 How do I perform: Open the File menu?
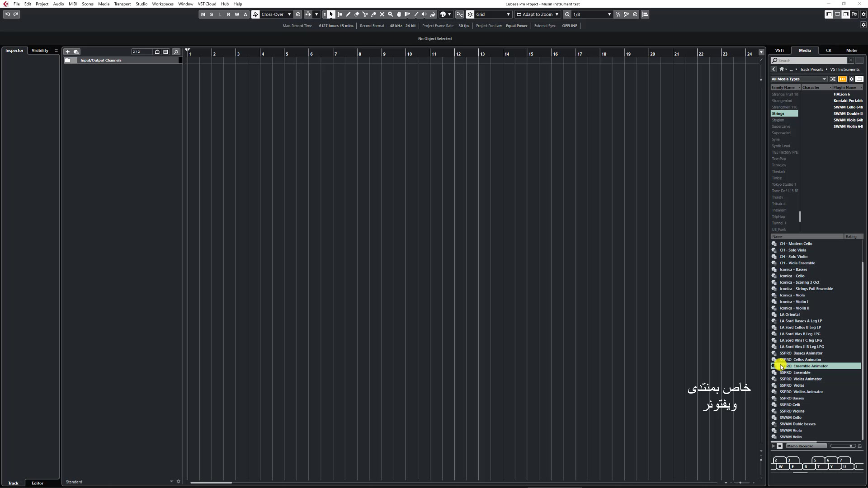coord(16,4)
